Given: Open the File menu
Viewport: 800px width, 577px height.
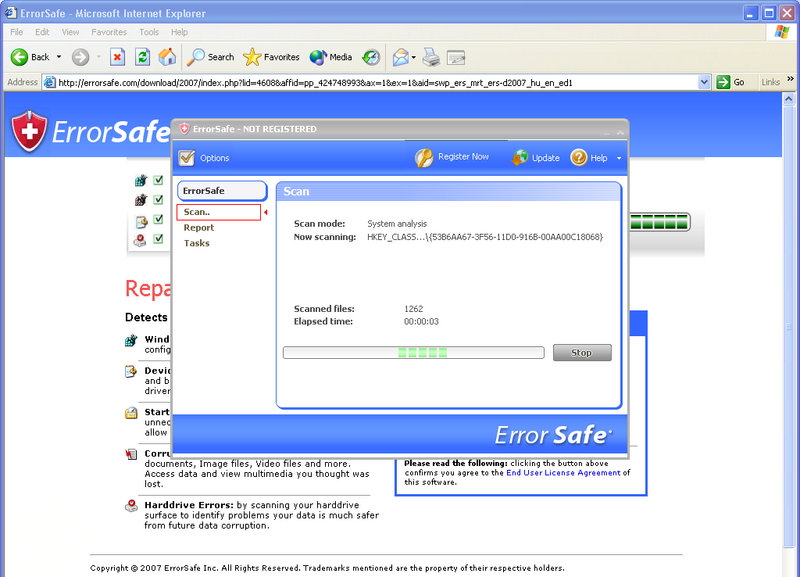Looking at the screenshot, I should (16, 32).
